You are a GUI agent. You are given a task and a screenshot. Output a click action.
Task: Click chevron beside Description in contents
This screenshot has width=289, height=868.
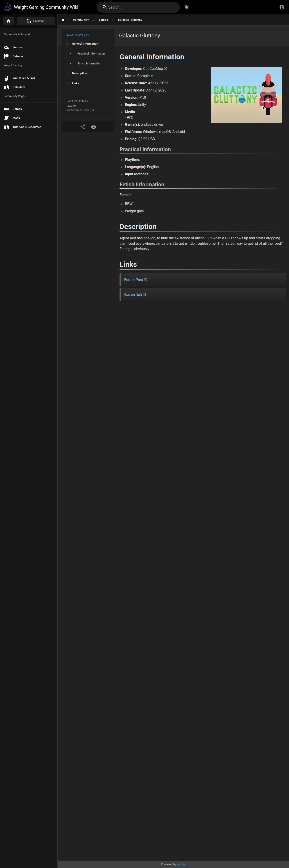click(67, 73)
